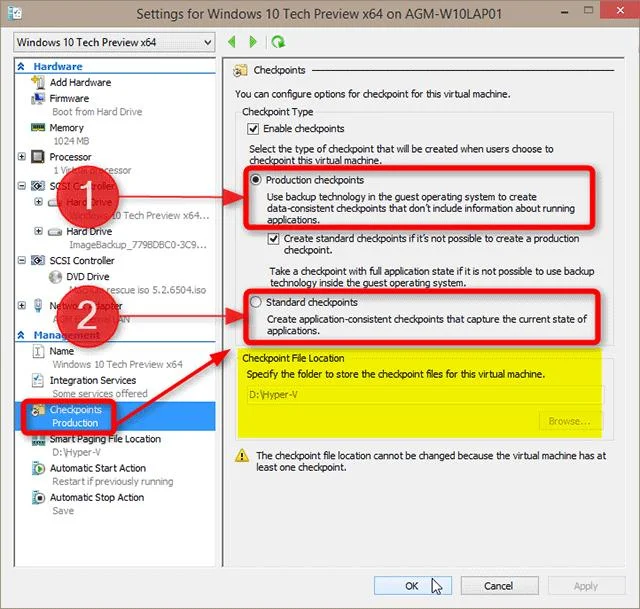
Task: Go to previous settings page with left green arrow
Action: coord(232,42)
